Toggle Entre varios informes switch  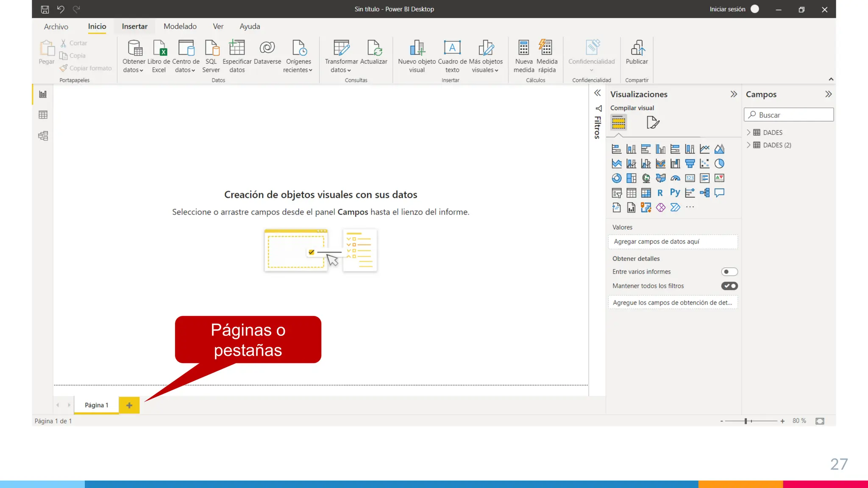tap(729, 272)
